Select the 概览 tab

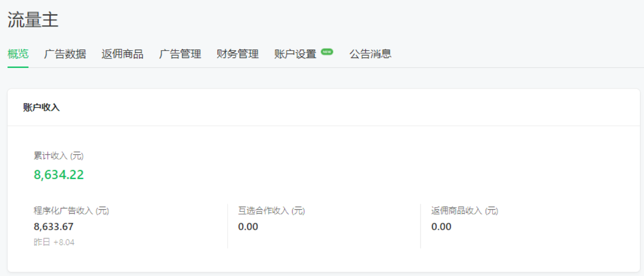click(x=18, y=54)
